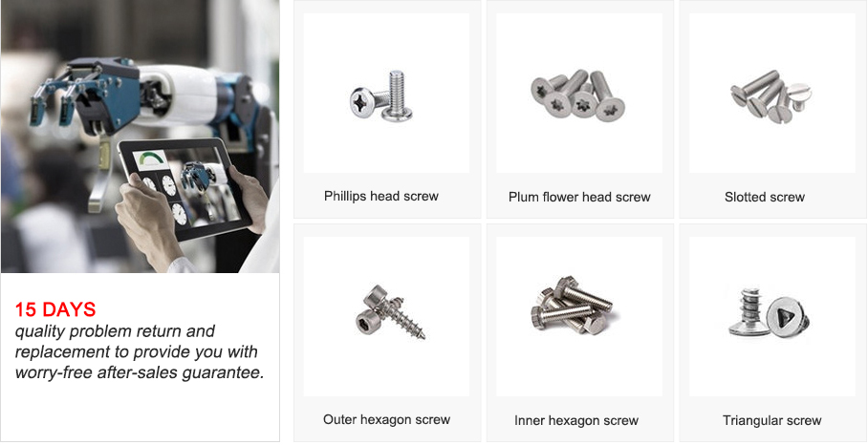Click the Outer hexagon screw label

point(386,419)
